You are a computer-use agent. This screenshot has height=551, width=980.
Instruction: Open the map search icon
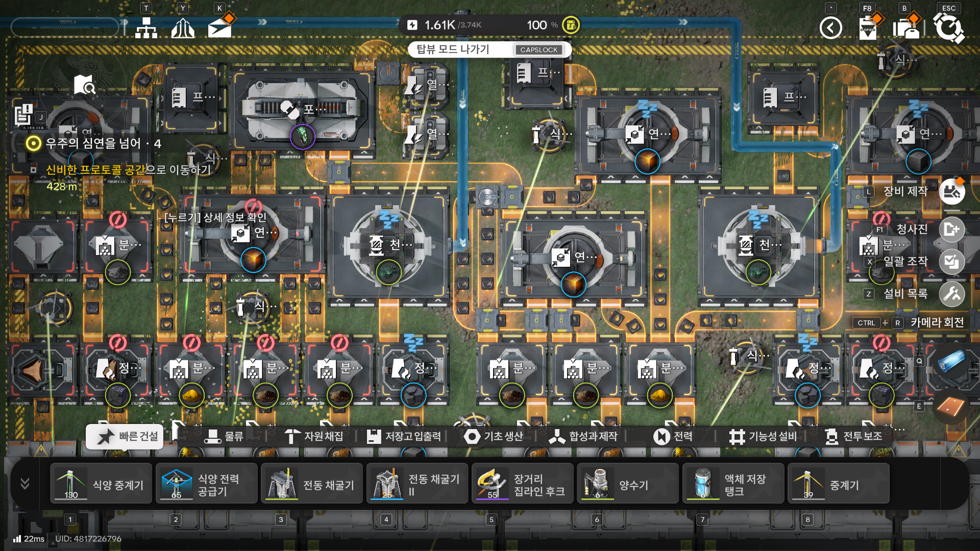pyautogui.click(x=84, y=85)
